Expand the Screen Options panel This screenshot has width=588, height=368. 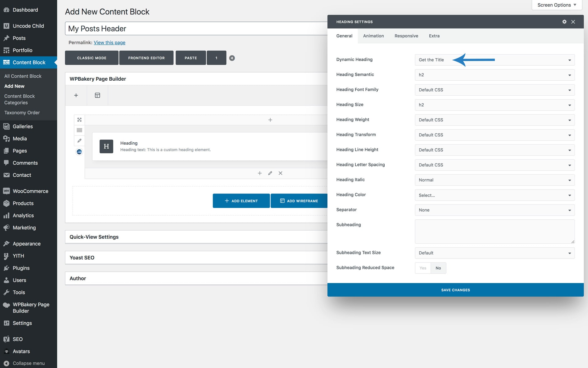coord(556,5)
